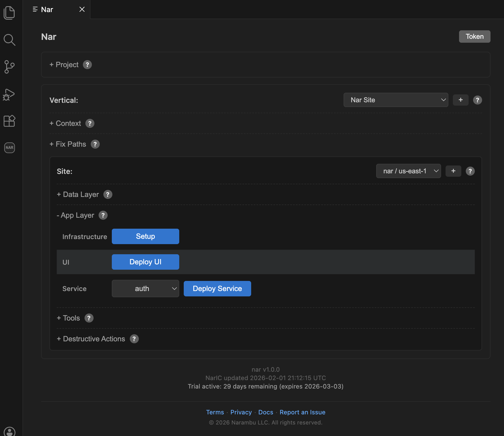The width and height of the screenshot is (504, 436).
Task: Collapse the App Layer section
Action: pyautogui.click(x=76, y=215)
